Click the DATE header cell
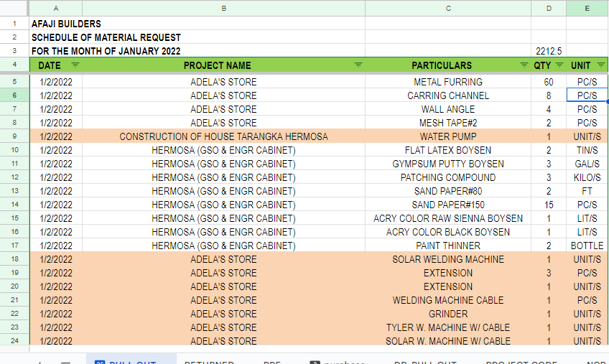The width and height of the screenshot is (609, 364). click(56, 65)
